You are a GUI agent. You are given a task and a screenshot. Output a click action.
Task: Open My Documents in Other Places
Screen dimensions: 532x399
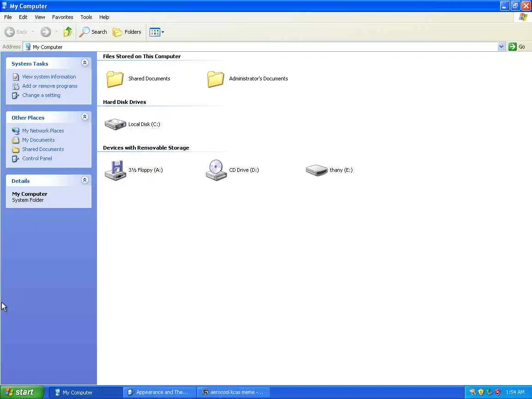38,140
